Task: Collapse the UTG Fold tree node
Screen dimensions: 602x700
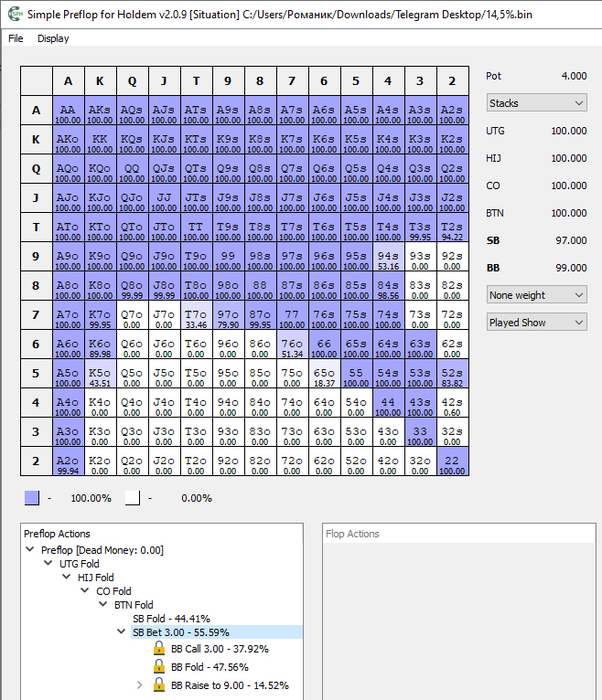Action: click(x=49, y=564)
